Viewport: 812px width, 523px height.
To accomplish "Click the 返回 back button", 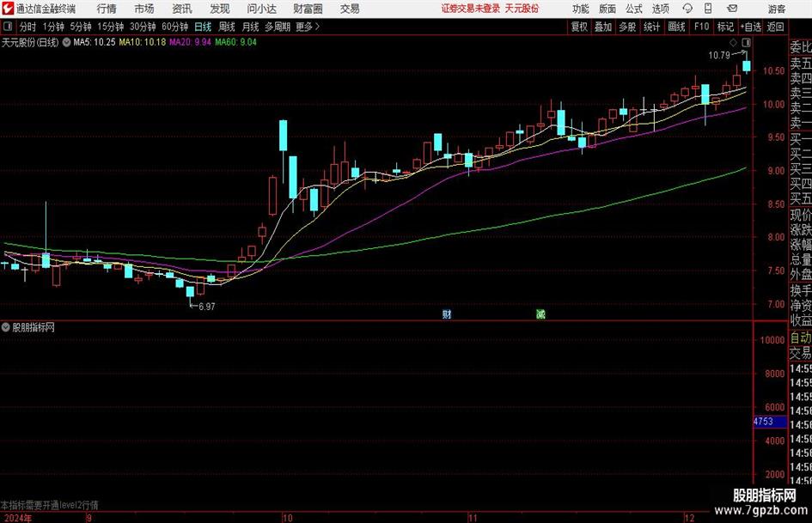I will point(775,27).
